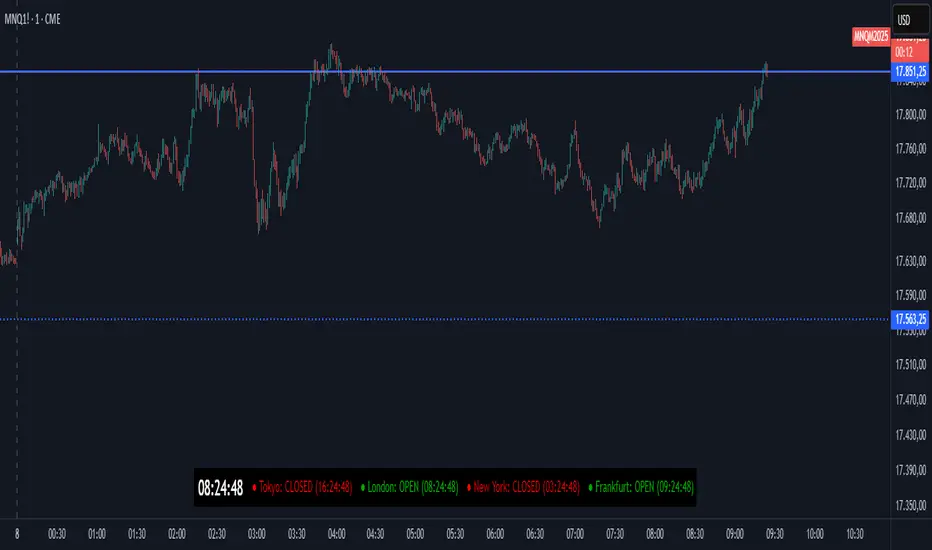The height and width of the screenshot is (550, 932).
Task: Click the 04:30 time axis label
Action: (x=375, y=534)
